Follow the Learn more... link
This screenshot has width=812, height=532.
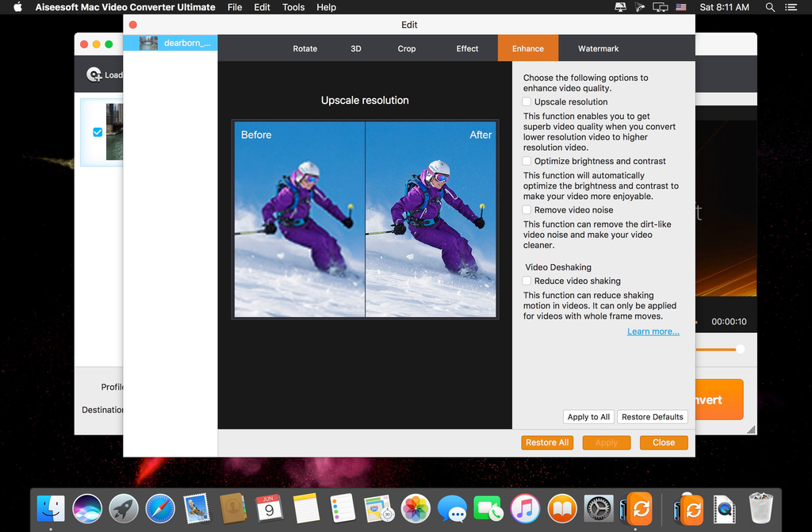[x=653, y=331]
